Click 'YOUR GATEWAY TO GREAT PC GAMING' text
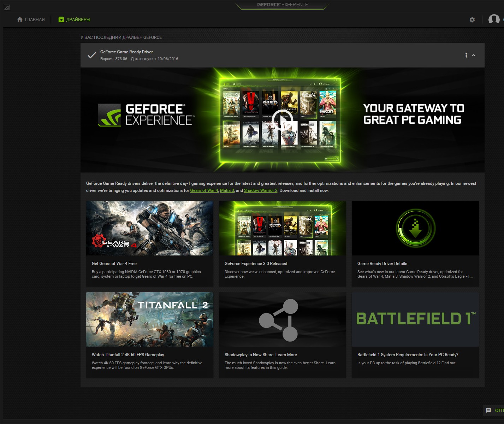 click(414, 114)
